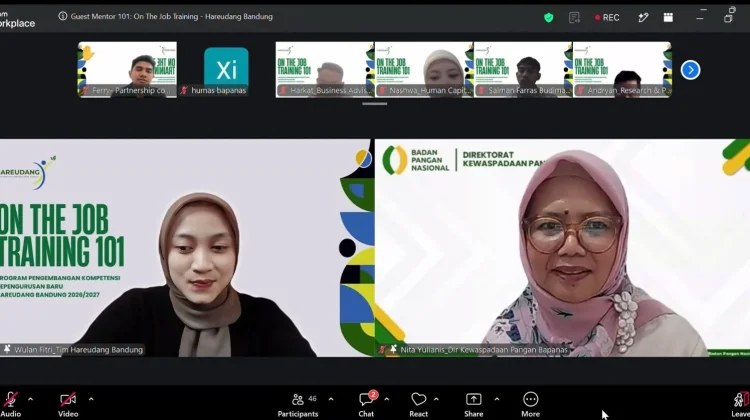Change layout using the View grid icon
The width and height of the screenshot is (750, 420).
pos(668,18)
